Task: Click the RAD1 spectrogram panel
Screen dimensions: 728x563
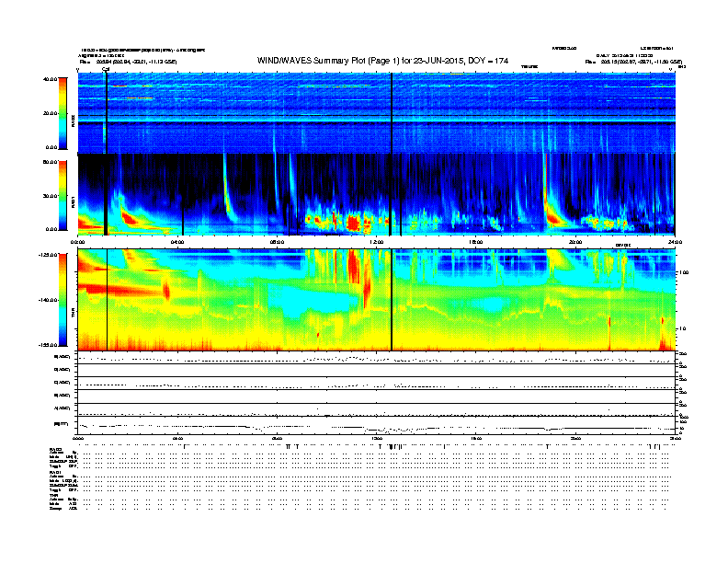Action: coord(377,195)
